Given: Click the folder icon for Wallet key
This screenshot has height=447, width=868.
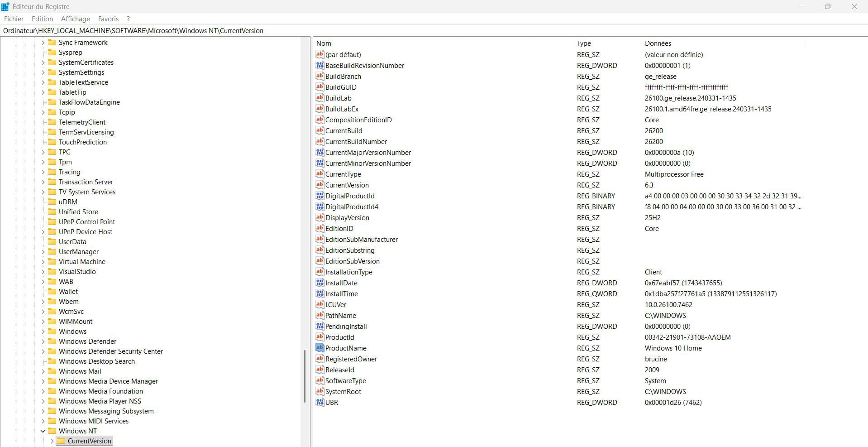Looking at the screenshot, I should point(52,291).
